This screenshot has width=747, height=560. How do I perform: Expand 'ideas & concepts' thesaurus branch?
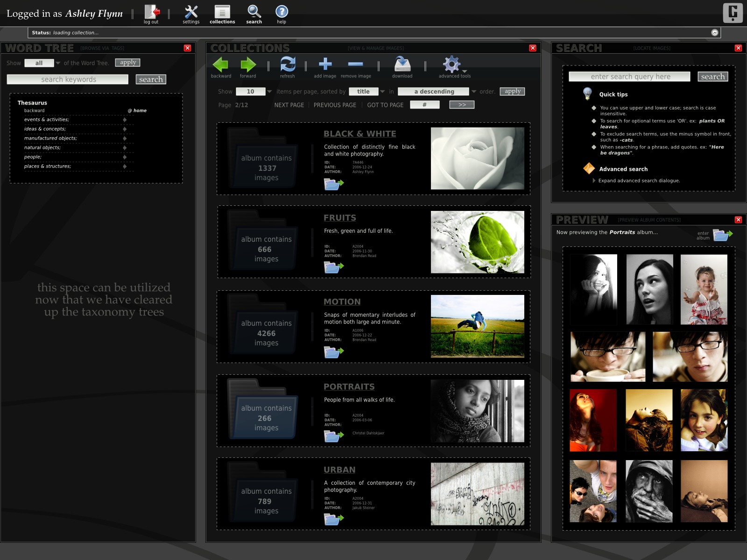pyautogui.click(x=125, y=129)
